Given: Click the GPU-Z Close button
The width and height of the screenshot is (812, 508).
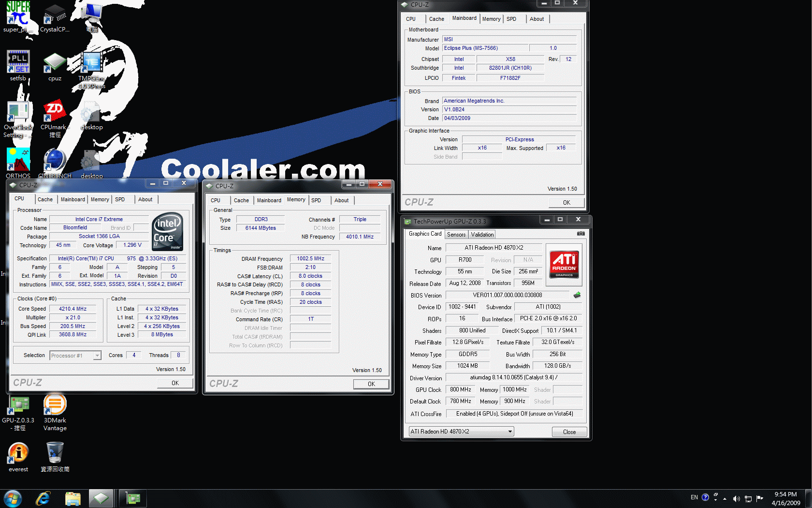Looking at the screenshot, I should [569, 432].
